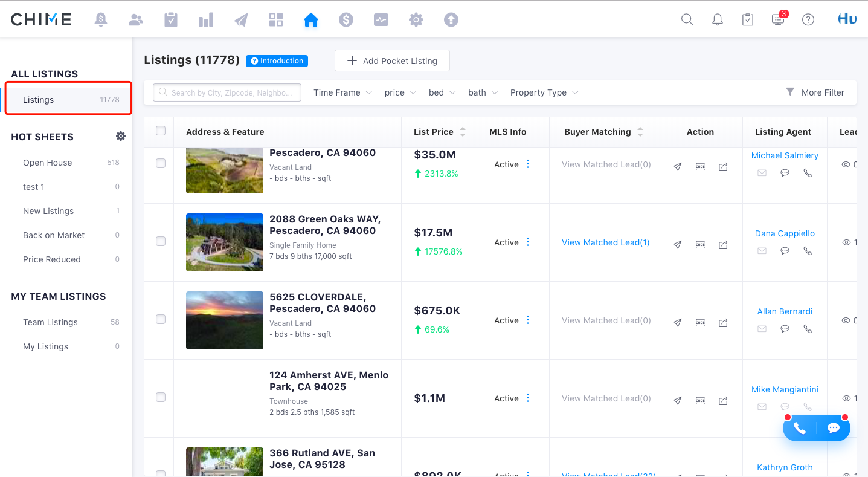
Task: Select Open House hot sheet
Action: (x=48, y=163)
